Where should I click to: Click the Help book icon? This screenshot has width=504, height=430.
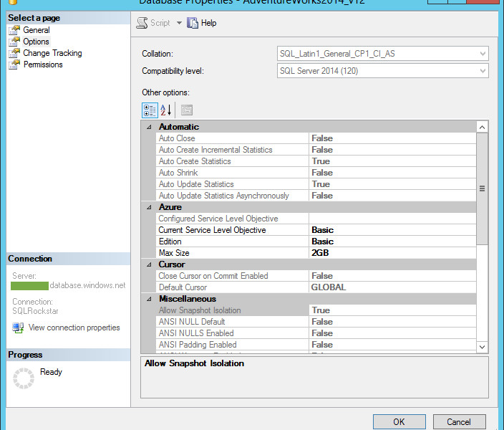click(192, 23)
